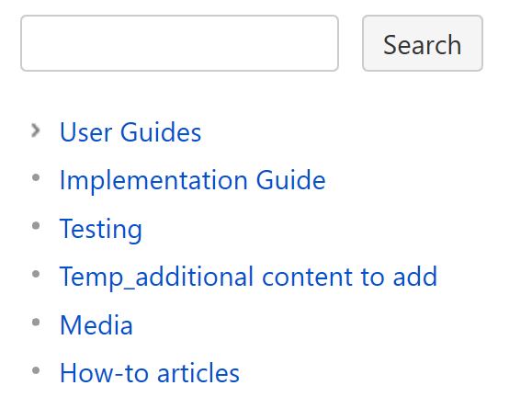This screenshot has width=532, height=408.
Task: Select the Implementation Guide tree item
Action: point(192,180)
